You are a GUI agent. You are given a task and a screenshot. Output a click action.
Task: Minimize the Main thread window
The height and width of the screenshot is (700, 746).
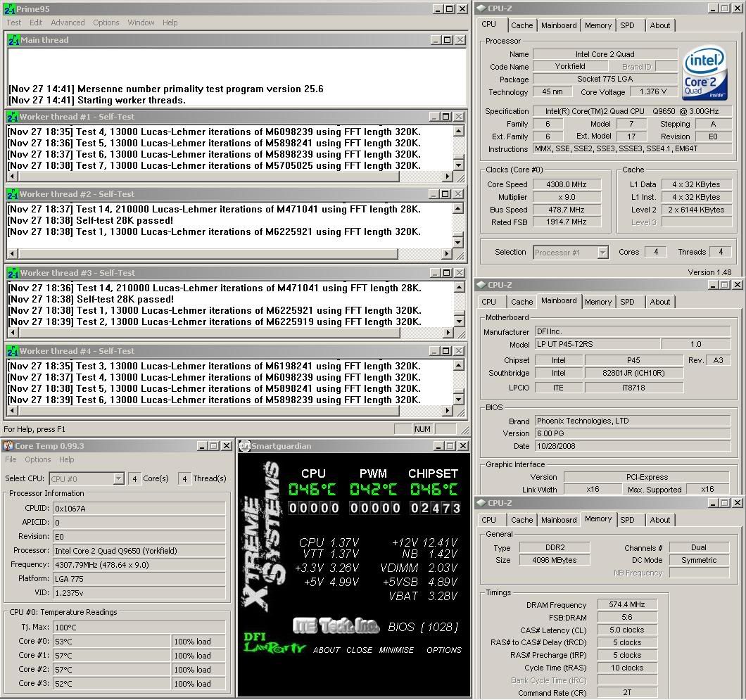[x=436, y=40]
